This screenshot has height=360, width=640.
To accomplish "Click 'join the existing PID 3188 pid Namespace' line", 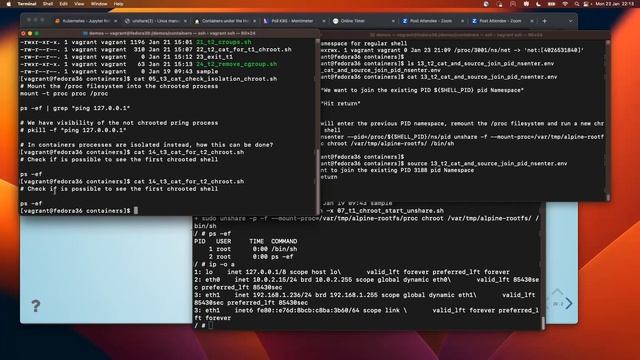I will coord(398,170).
